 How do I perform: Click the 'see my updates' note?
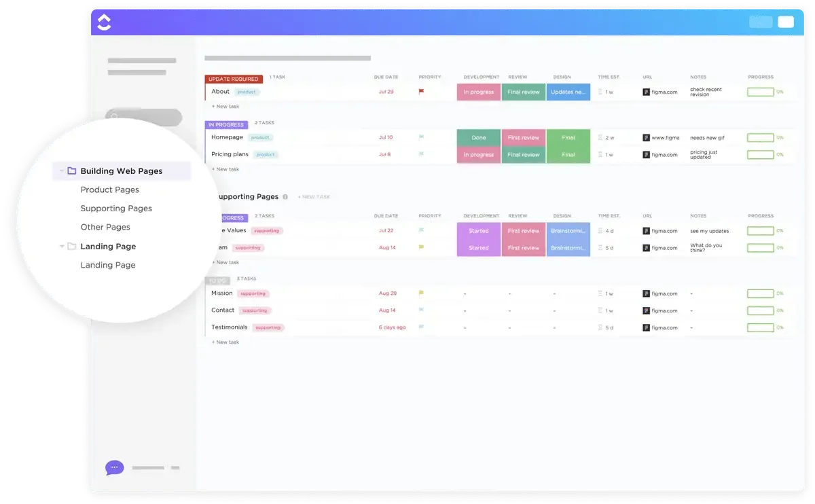click(709, 230)
